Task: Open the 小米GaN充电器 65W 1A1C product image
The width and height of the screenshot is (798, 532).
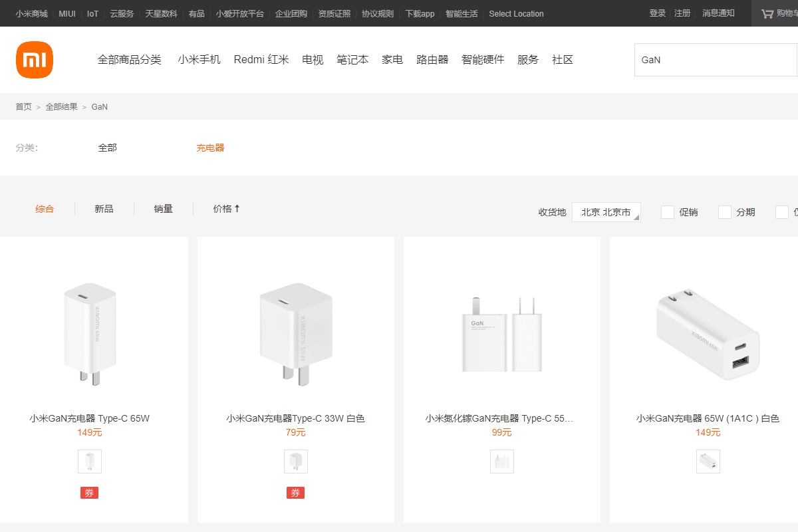Action: pyautogui.click(x=708, y=334)
